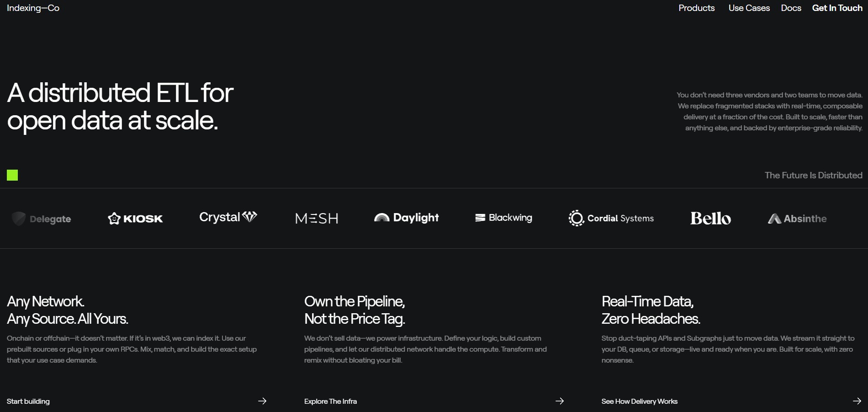Screen dimensions: 868x412
Task: Open the Use Cases menu
Action: pos(749,8)
